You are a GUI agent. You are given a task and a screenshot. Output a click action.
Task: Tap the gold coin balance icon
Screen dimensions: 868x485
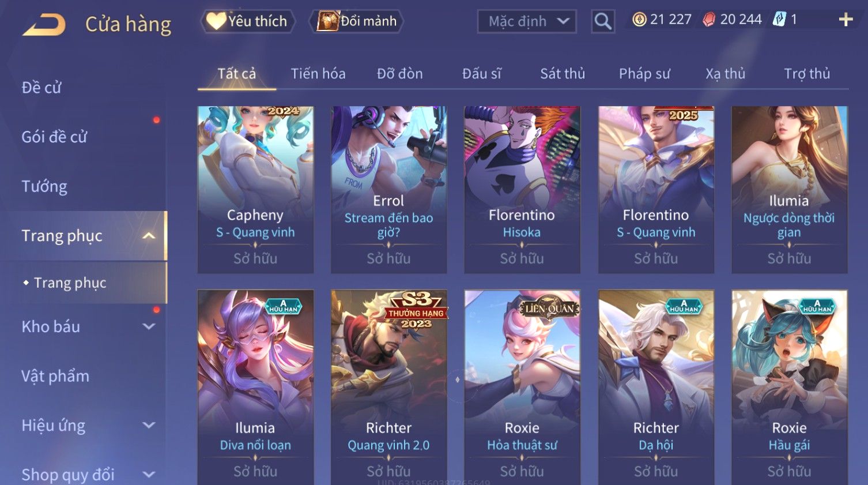[639, 20]
